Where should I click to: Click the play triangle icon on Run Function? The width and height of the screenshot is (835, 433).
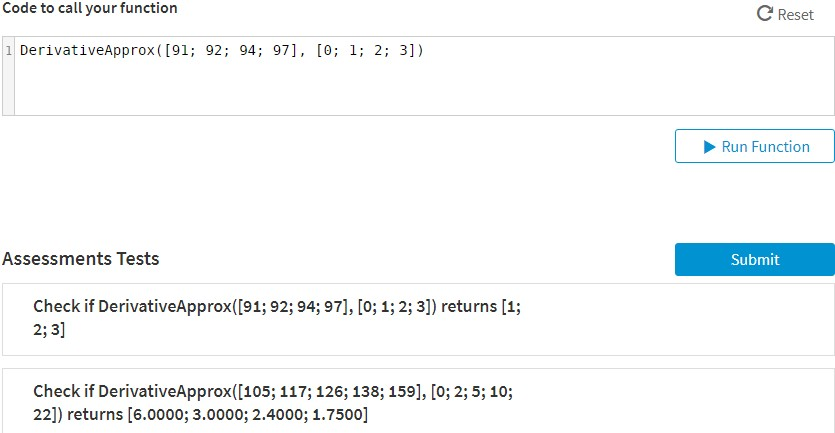[x=706, y=147]
